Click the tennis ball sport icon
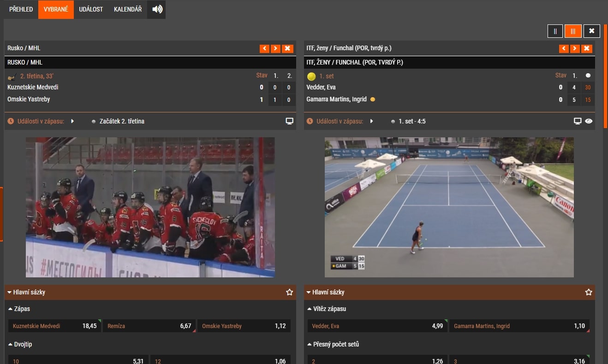608x364 pixels. click(311, 76)
